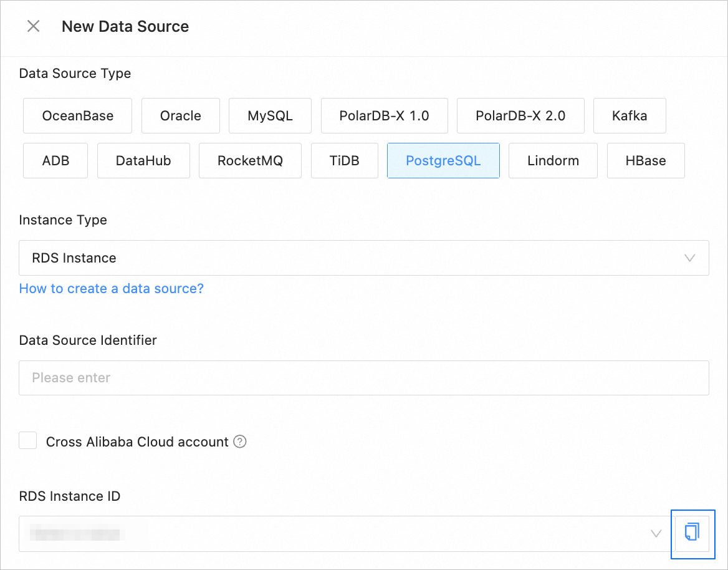Screen dimensions: 728x570
Task: Choose Lindorm data source type
Action: 553,161
